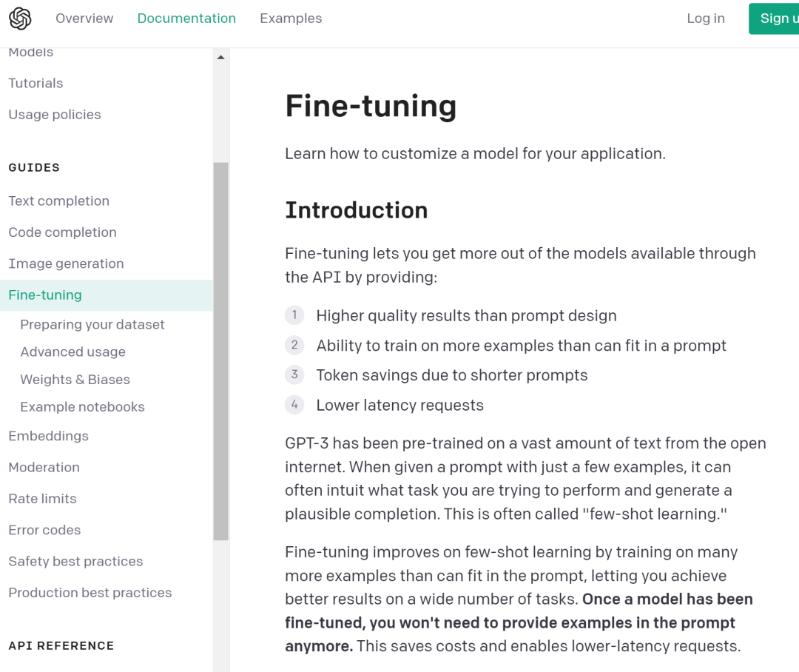Viewport: 799px width, 672px height.
Task: Go to Rate limits guide
Action: 42,499
